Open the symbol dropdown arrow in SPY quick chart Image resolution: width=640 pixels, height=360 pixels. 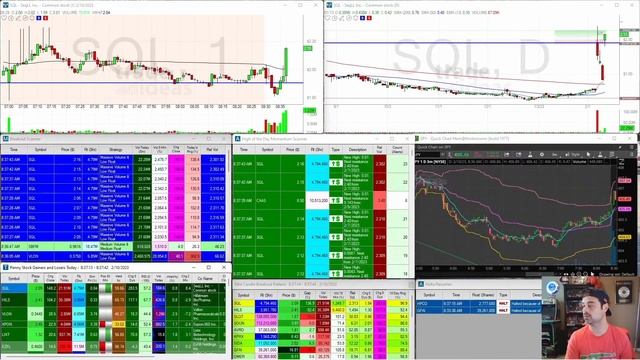point(443,155)
